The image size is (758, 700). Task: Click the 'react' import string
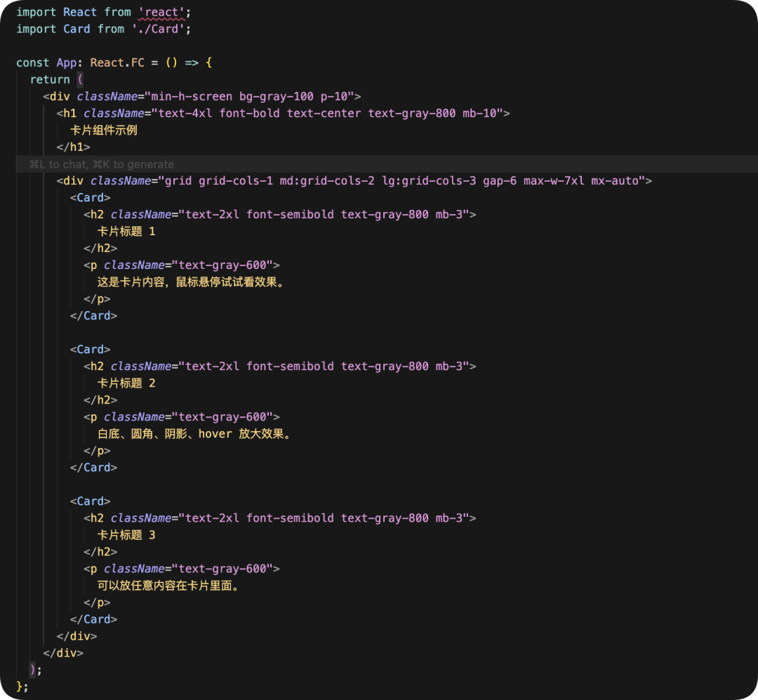(x=161, y=12)
